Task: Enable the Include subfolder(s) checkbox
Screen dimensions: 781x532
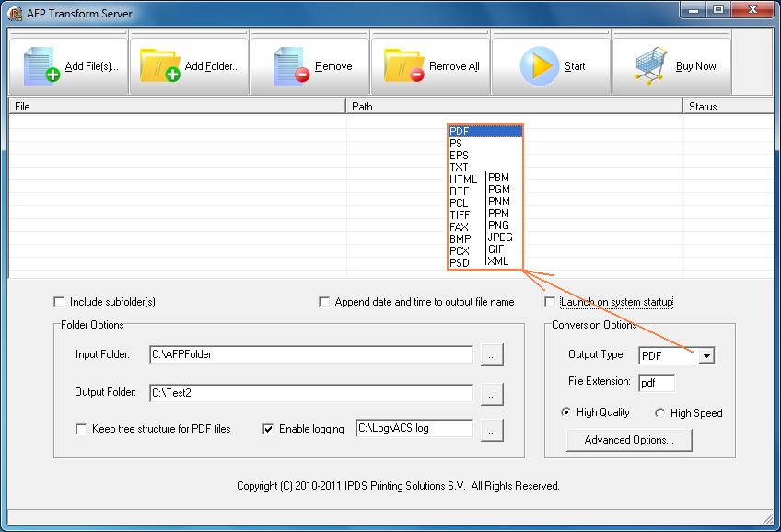Action: [x=59, y=302]
